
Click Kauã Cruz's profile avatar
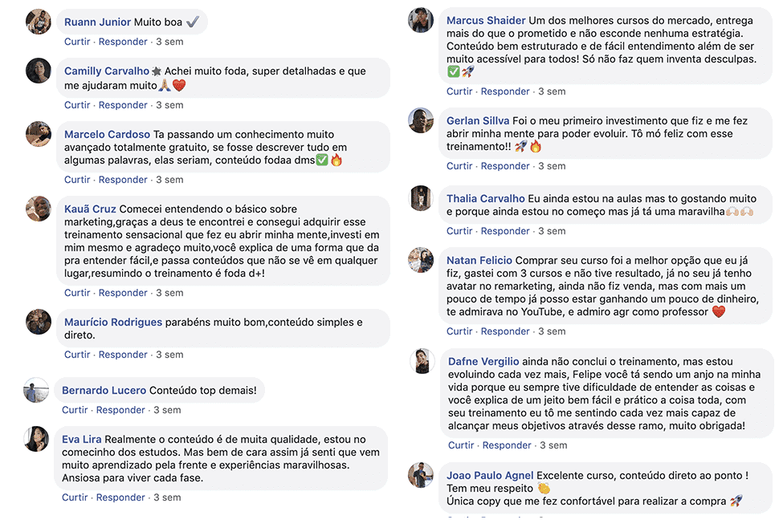pos(39,209)
